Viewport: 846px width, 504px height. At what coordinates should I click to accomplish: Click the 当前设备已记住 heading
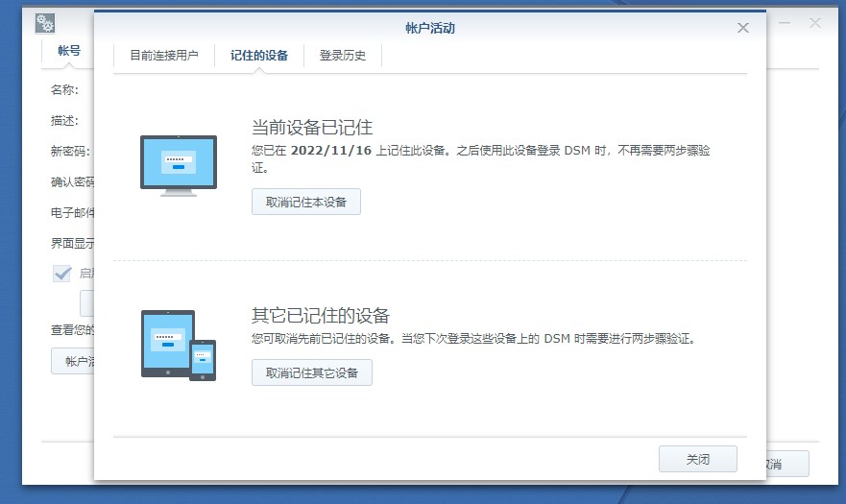312,128
